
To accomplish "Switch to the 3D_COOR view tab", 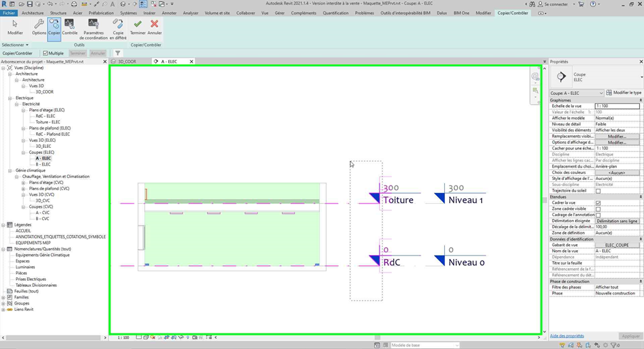I will tap(127, 61).
